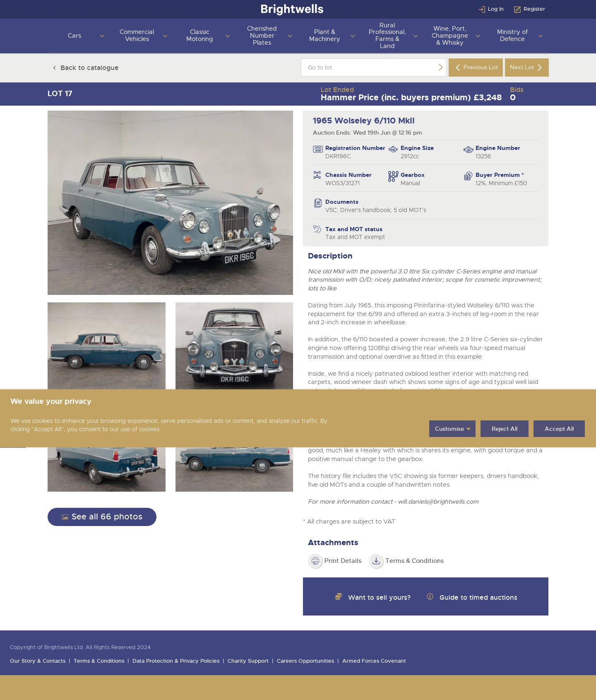Expand the Cars menu chevron

coord(102,36)
